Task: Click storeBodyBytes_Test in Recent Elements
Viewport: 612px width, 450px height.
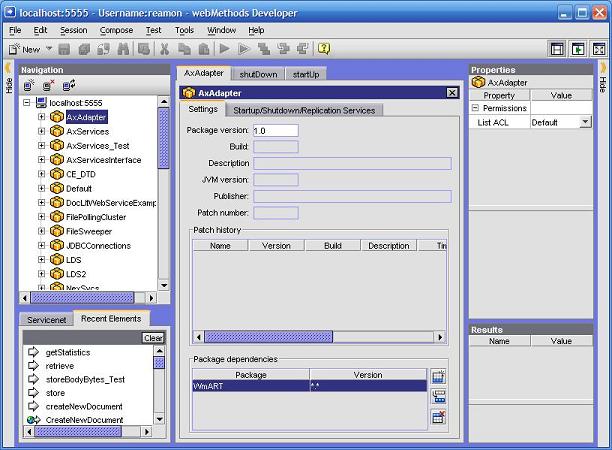Action: pyautogui.click(x=85, y=379)
